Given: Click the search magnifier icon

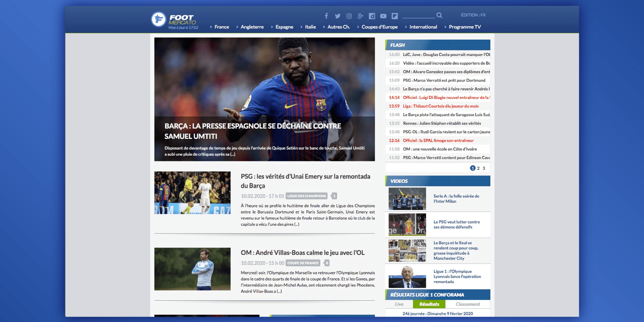Looking at the screenshot, I should coord(439,15).
